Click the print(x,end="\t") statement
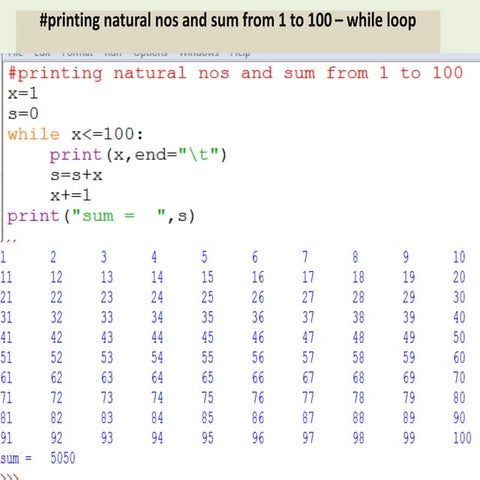This screenshot has height=480, width=480. [138, 155]
